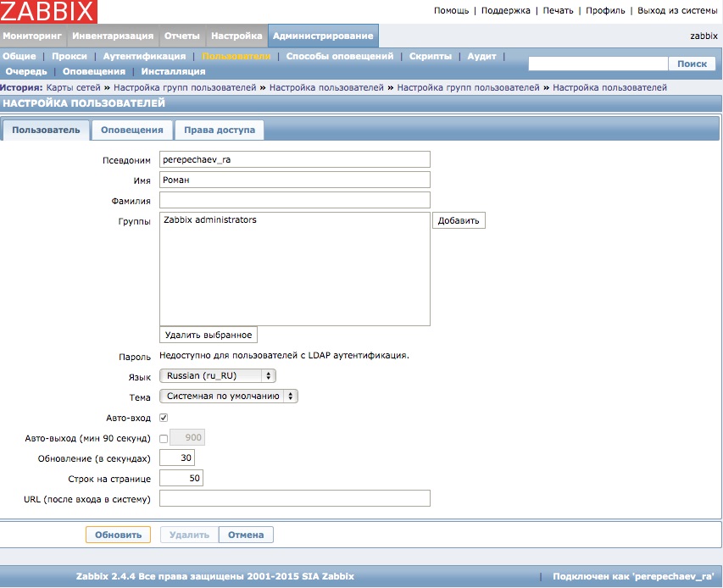Select Zabbix administrators in groups list
Viewport: 723px width, 588px height.
(x=210, y=220)
